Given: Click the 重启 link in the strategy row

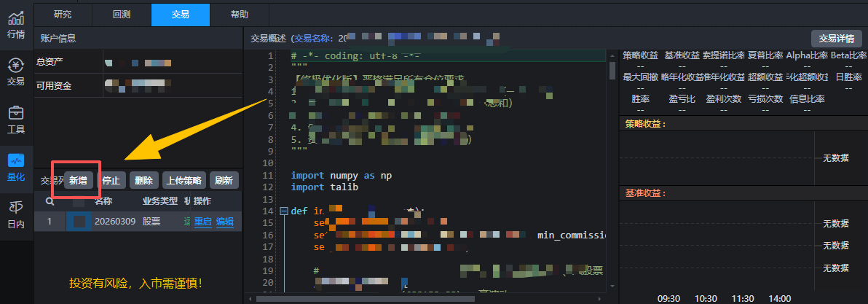Looking at the screenshot, I should pyautogui.click(x=202, y=222).
